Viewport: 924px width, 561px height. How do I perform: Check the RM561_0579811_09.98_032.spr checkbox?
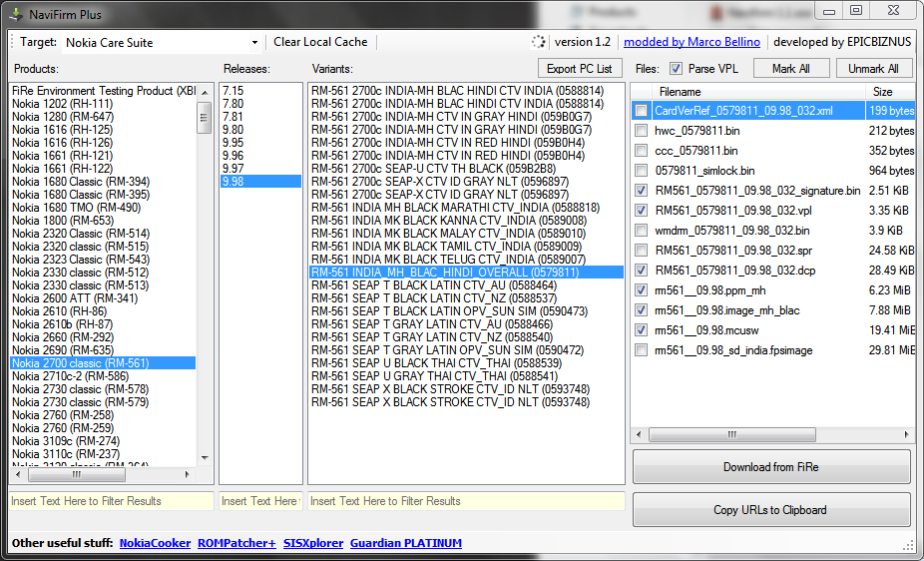tap(642, 251)
